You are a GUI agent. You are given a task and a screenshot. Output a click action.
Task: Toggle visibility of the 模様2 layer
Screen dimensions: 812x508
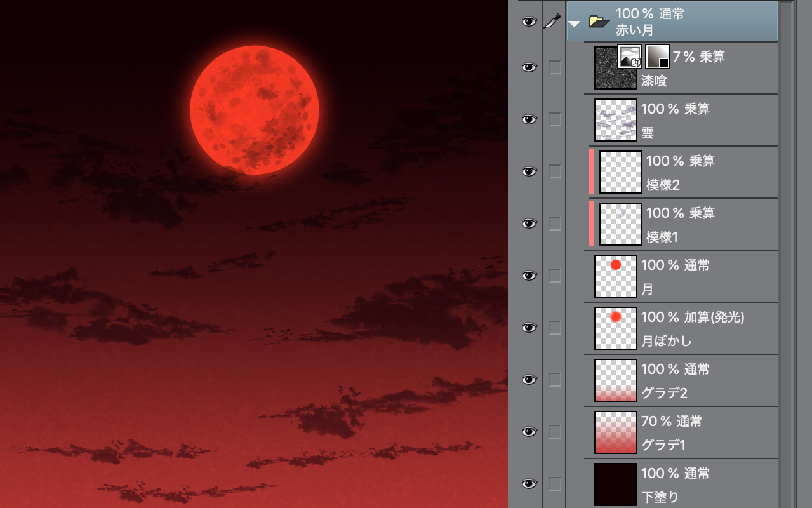pyautogui.click(x=529, y=171)
